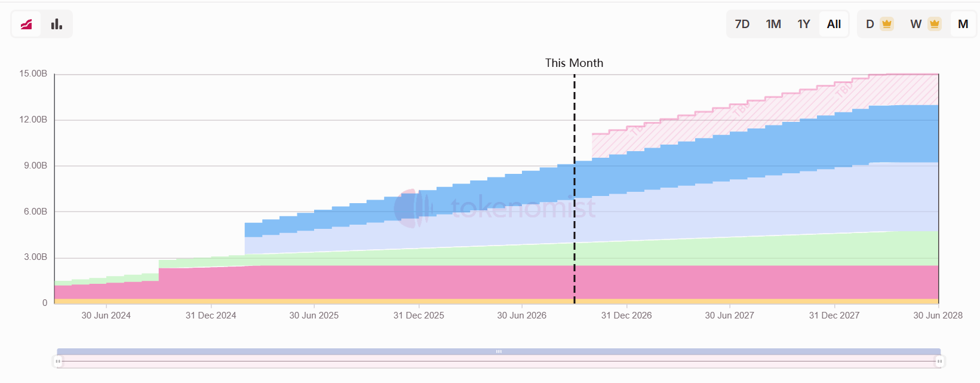The height and width of the screenshot is (383, 980).
Task: Click the 30 Jun 2027 axis label
Action: click(x=730, y=315)
